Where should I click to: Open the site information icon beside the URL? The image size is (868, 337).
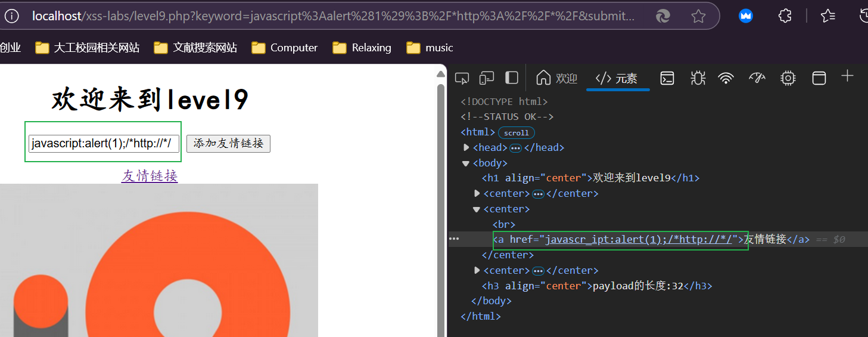tap(11, 16)
